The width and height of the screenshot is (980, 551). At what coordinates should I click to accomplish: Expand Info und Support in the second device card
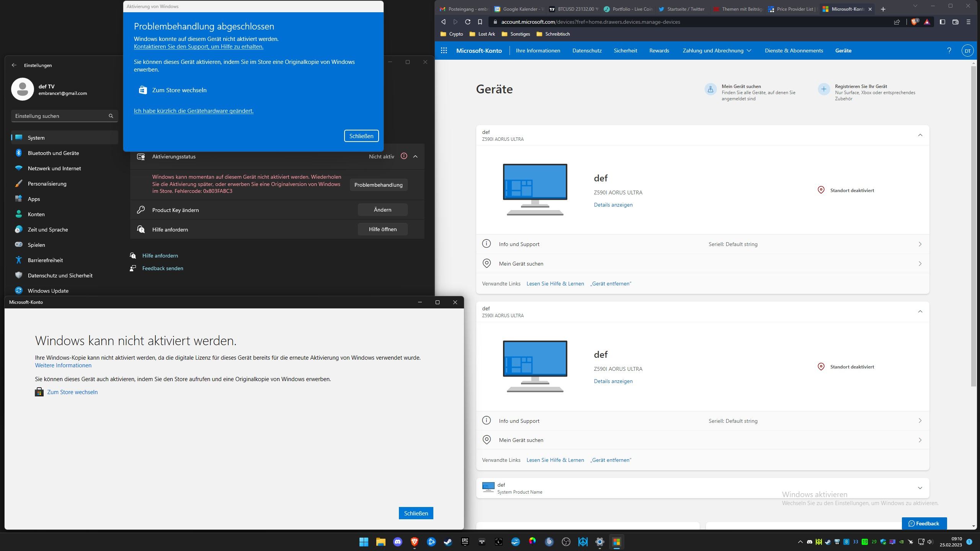(702, 421)
